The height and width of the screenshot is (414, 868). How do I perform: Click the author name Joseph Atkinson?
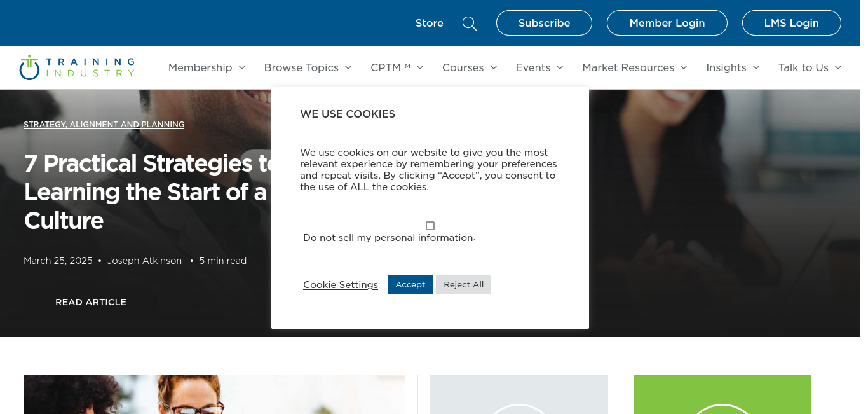[144, 261]
